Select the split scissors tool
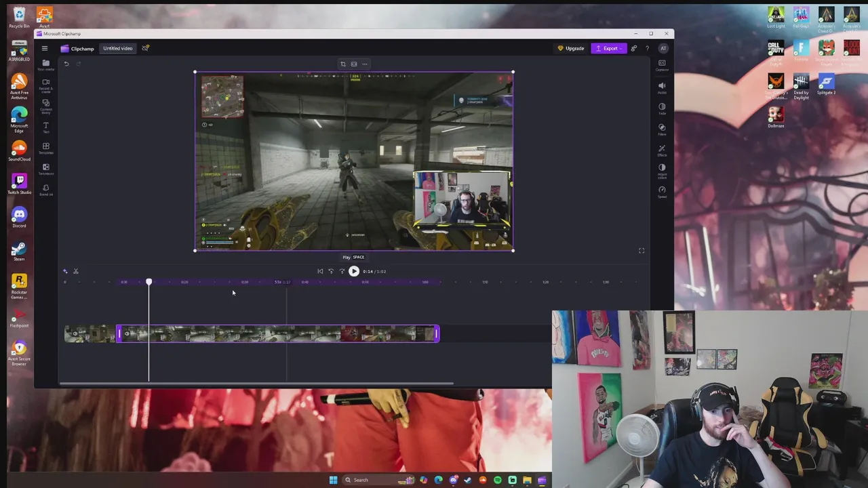The width and height of the screenshot is (868, 488). coord(76,271)
